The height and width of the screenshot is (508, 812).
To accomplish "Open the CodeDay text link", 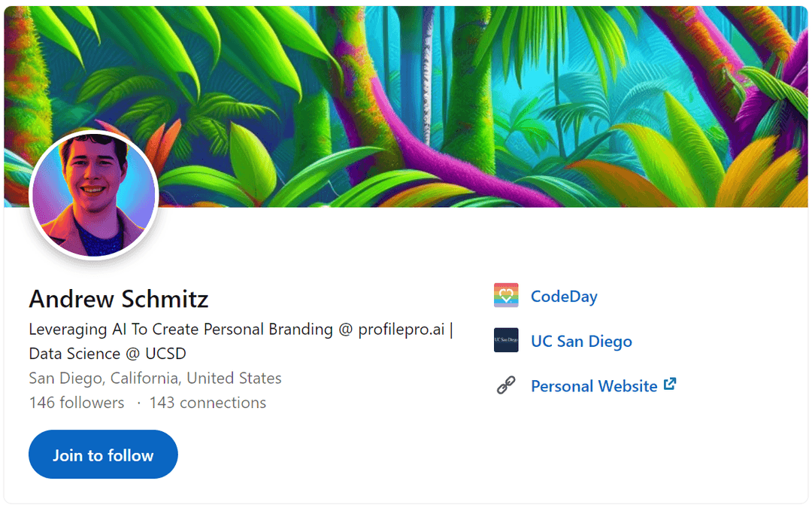I will [564, 297].
